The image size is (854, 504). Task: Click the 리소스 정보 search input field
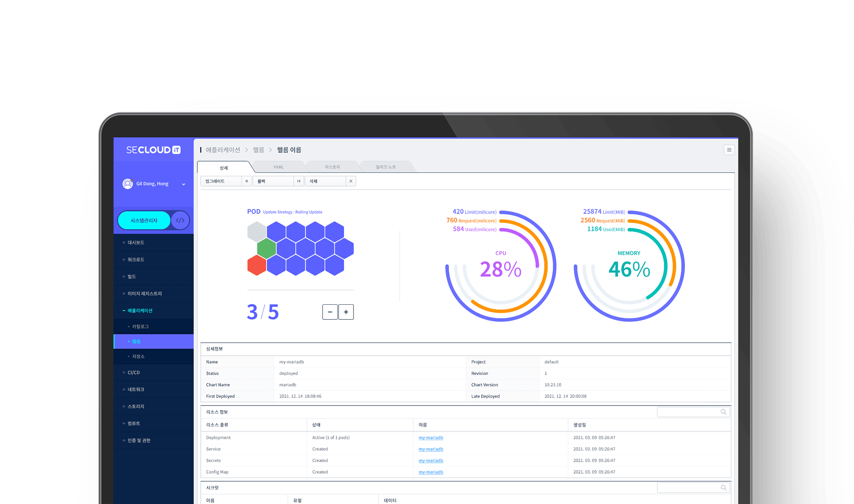pos(688,412)
